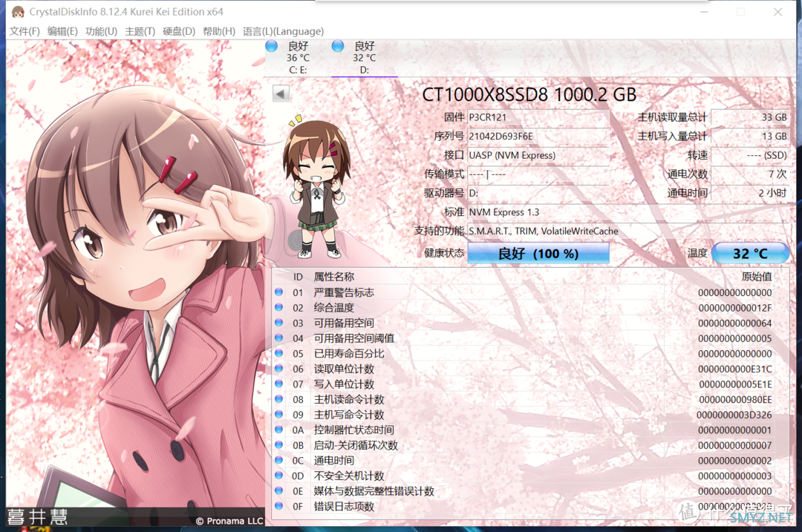Select the 写入单位计数 attribute name

point(344,384)
